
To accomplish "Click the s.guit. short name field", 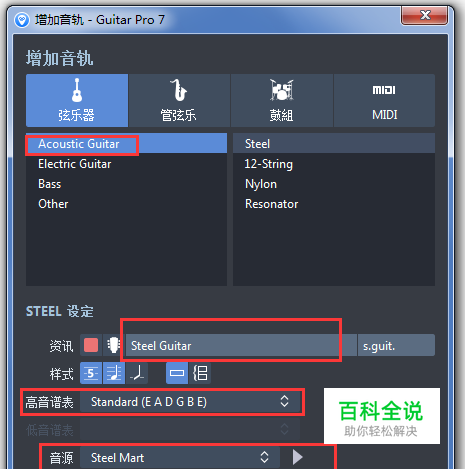I will coord(396,345).
